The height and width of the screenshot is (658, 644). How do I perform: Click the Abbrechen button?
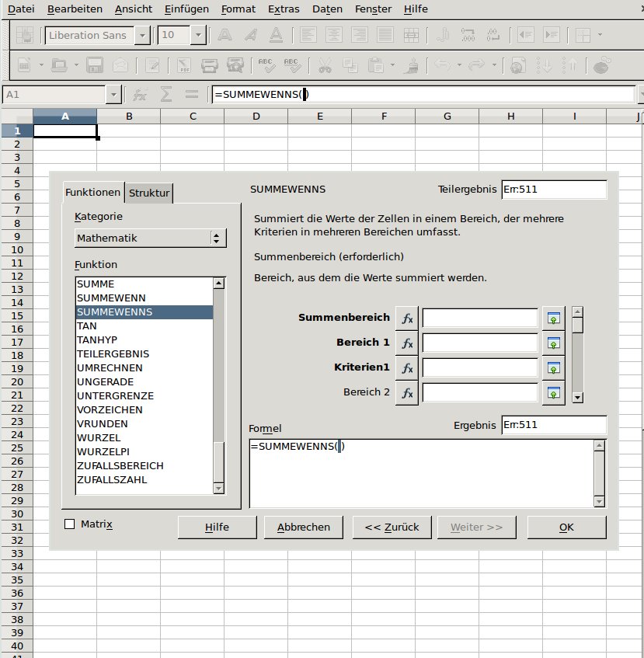[x=303, y=527]
